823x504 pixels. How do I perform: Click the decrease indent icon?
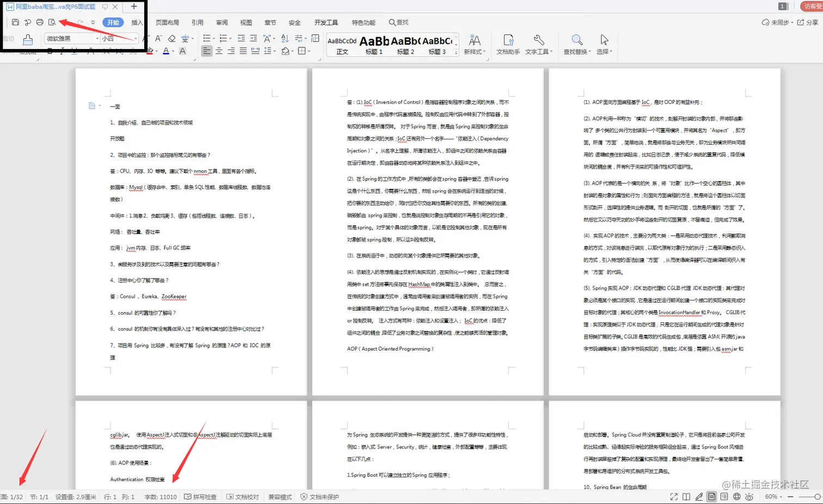[x=241, y=39]
